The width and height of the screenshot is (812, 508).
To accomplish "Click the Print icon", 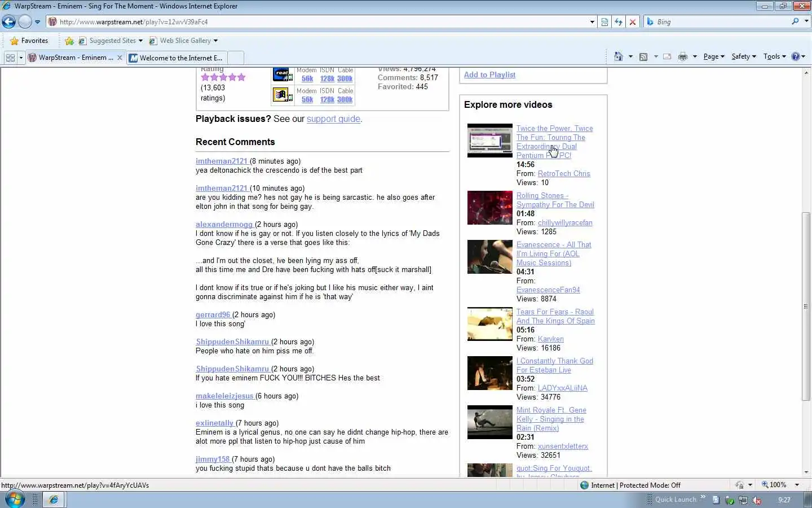I will pos(683,56).
